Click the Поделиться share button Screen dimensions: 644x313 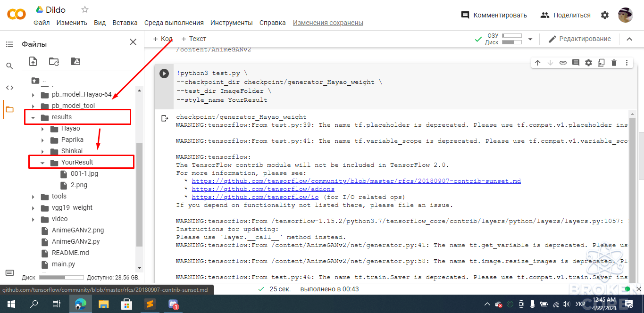pos(565,15)
